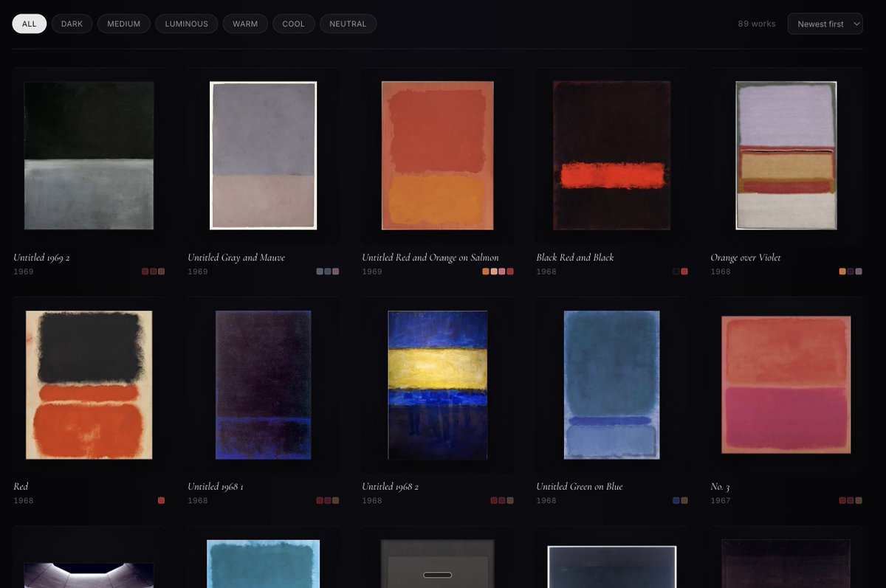
Task: Click the title "Untitled Green on Blue"
Action: pos(580,487)
